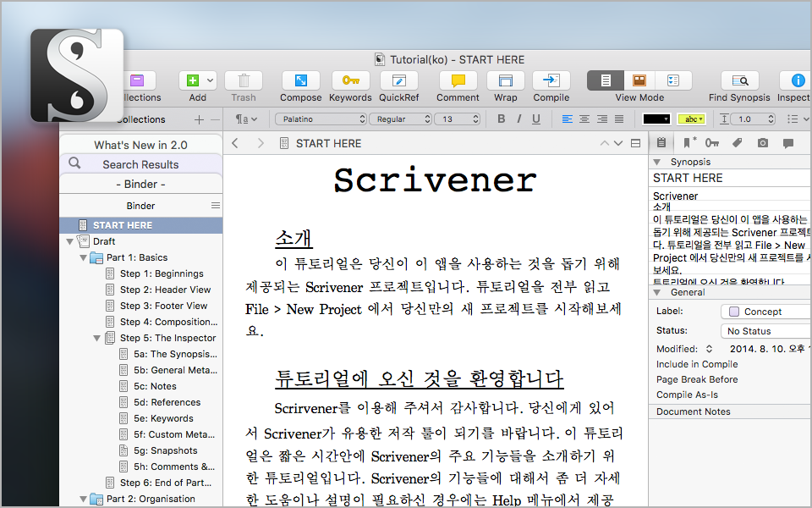
Task: Enter Compose full-screen mode
Action: click(300, 80)
